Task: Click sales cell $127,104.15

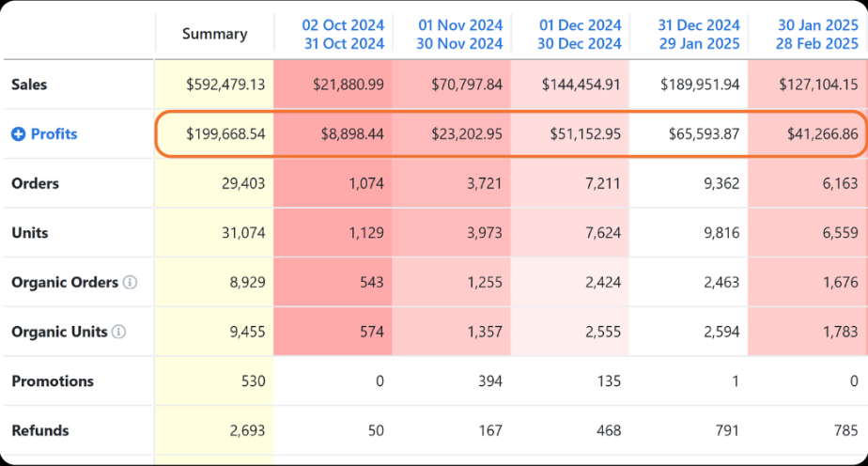Action: pos(819,85)
